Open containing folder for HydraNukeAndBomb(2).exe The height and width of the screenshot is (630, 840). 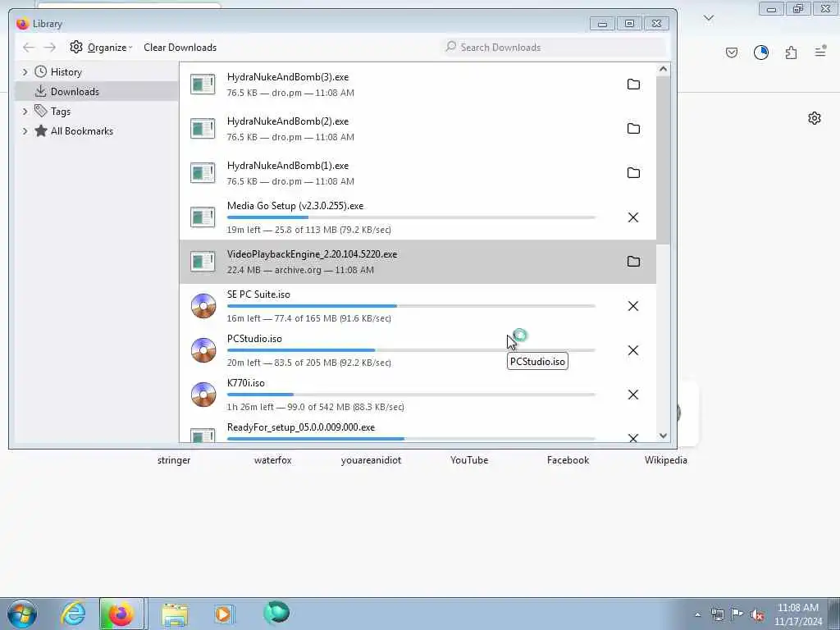click(x=633, y=129)
